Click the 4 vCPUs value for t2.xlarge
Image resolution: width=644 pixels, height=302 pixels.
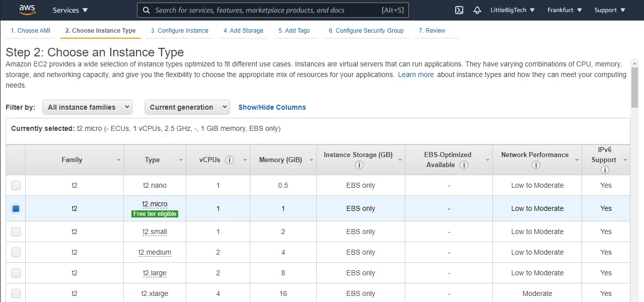(x=218, y=293)
